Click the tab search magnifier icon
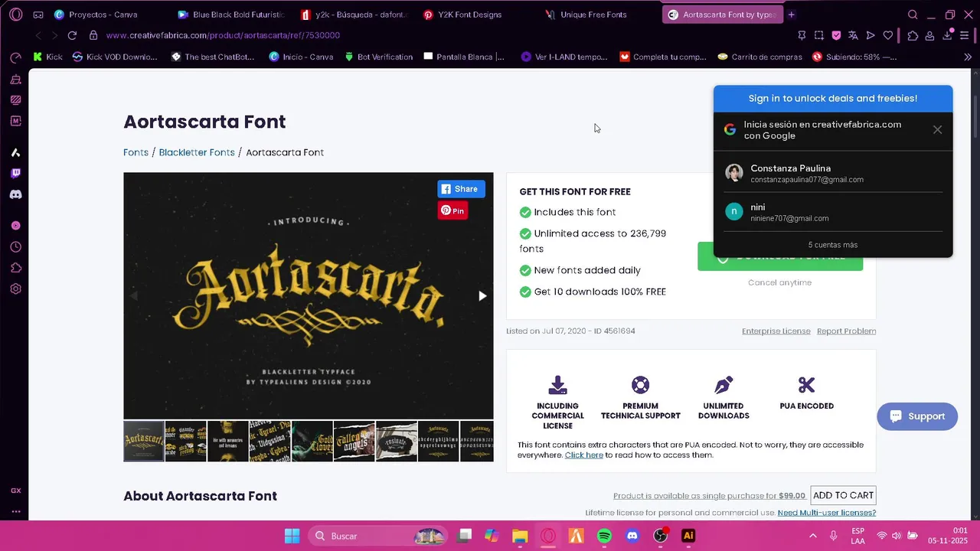The image size is (980, 551). tap(913, 15)
